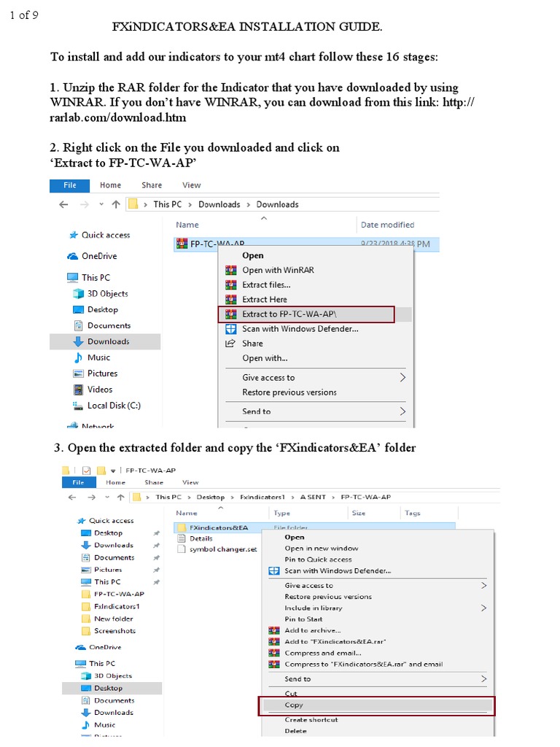Click the up arrow in the Downloads Explorer window

(116, 204)
